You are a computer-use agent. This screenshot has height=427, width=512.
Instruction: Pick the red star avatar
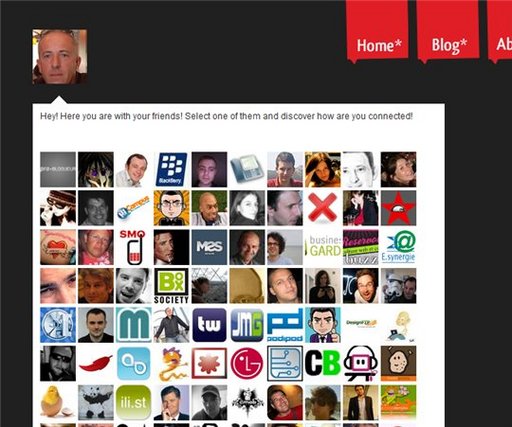point(398,208)
